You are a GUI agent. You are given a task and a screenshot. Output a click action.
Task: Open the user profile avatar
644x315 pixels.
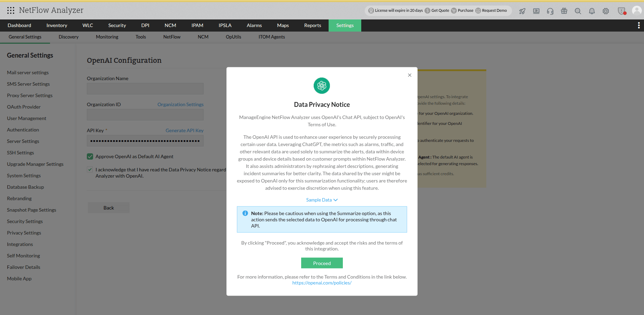(637, 10)
